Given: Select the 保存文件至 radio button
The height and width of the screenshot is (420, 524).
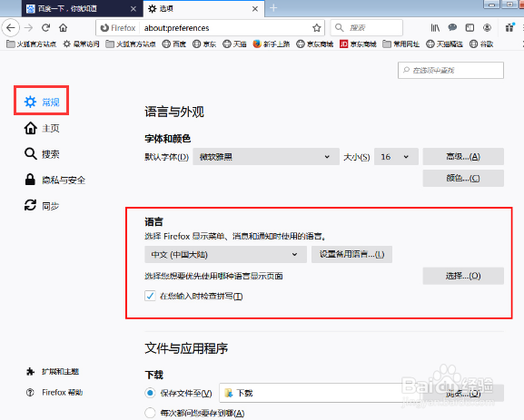Looking at the screenshot, I should [150, 393].
